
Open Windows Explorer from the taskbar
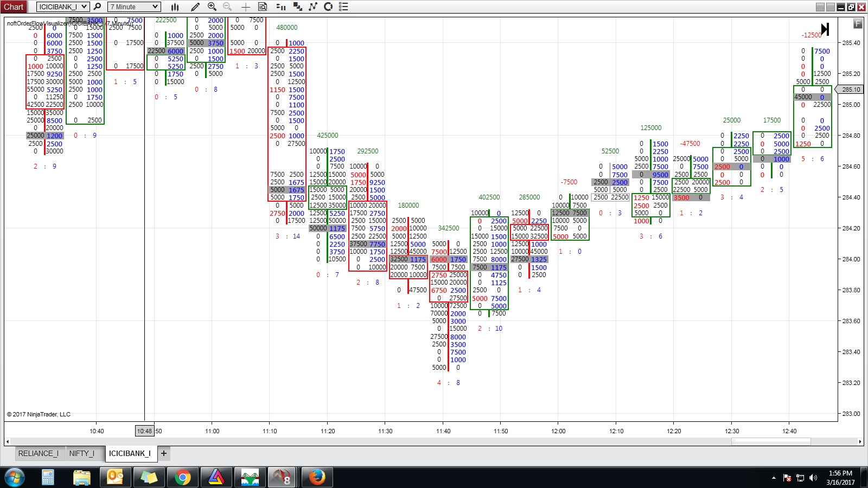click(x=82, y=477)
